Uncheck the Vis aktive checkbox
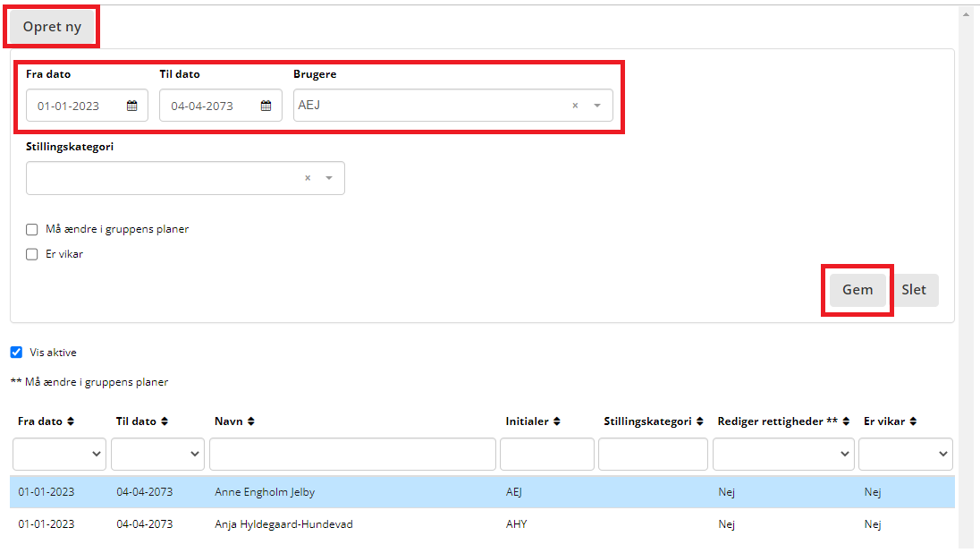 pos(16,353)
